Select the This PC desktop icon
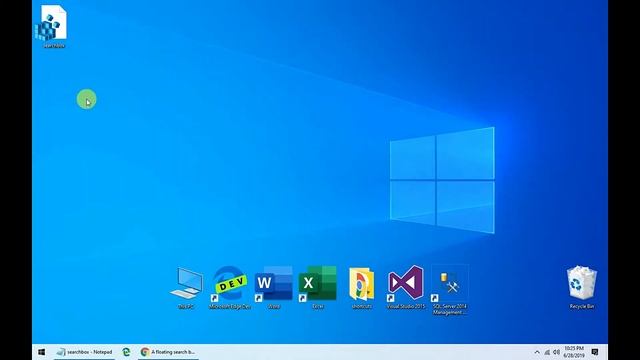 coord(186,288)
